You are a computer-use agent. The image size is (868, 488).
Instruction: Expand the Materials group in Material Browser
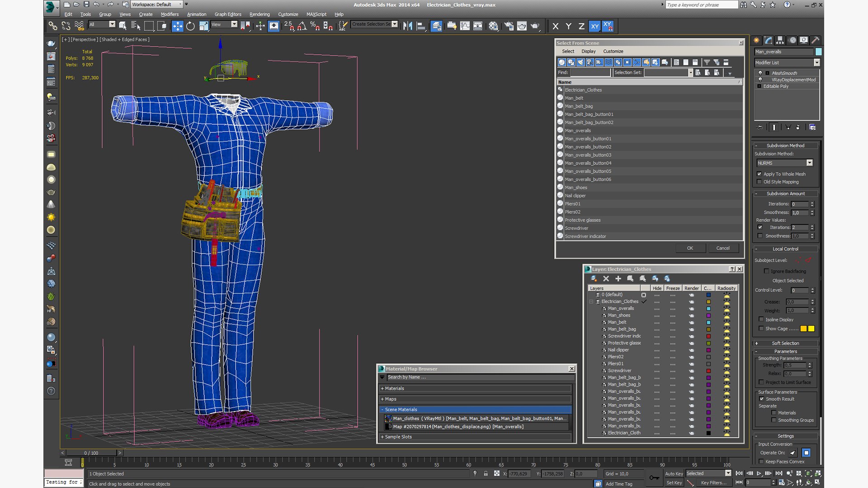476,389
